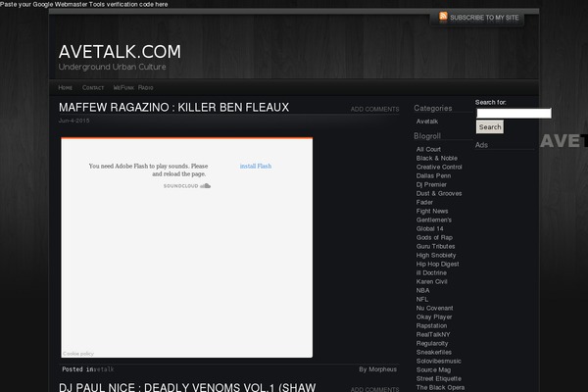This screenshot has width=588, height=392.
Task: Open the Fader blogroll link
Action: click(x=424, y=202)
